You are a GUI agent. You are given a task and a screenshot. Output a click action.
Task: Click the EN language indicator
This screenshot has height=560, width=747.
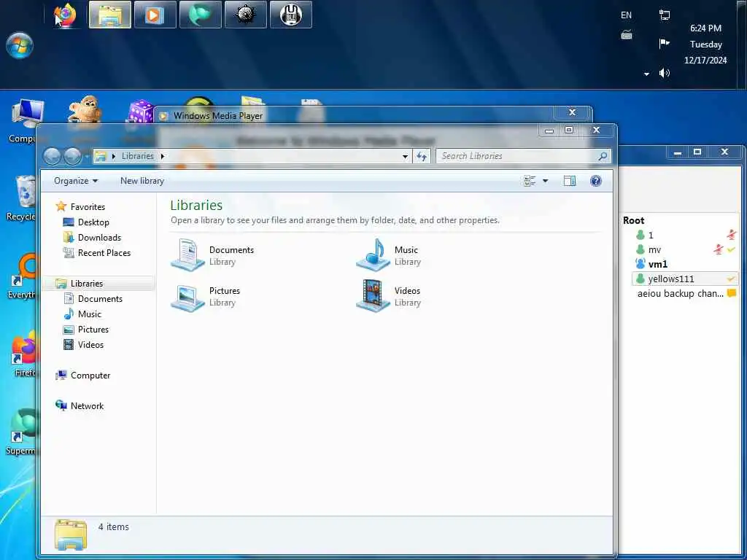626,15
